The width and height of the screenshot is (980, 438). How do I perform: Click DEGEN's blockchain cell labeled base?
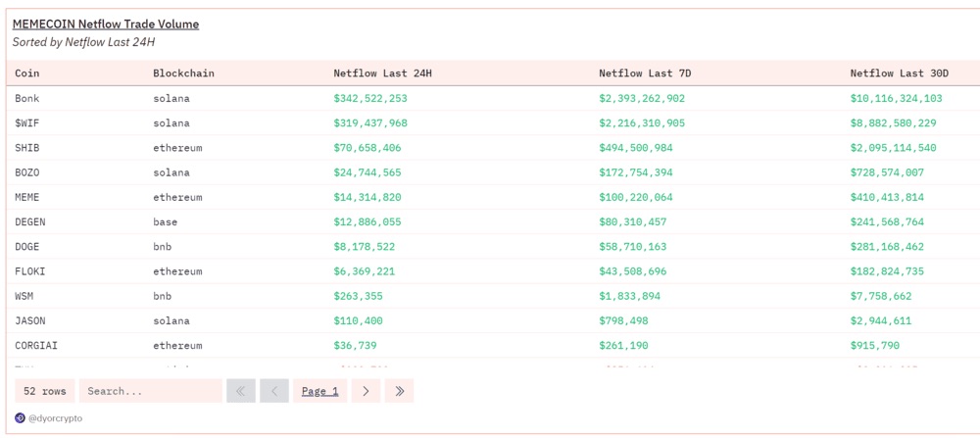click(166, 222)
